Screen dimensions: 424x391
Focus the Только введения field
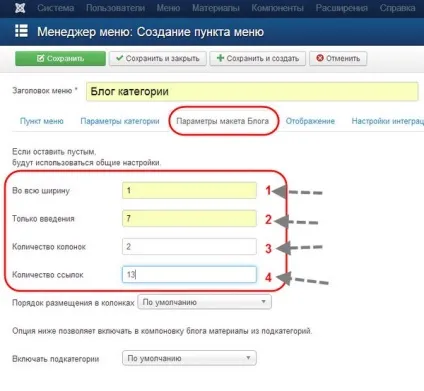point(189,219)
